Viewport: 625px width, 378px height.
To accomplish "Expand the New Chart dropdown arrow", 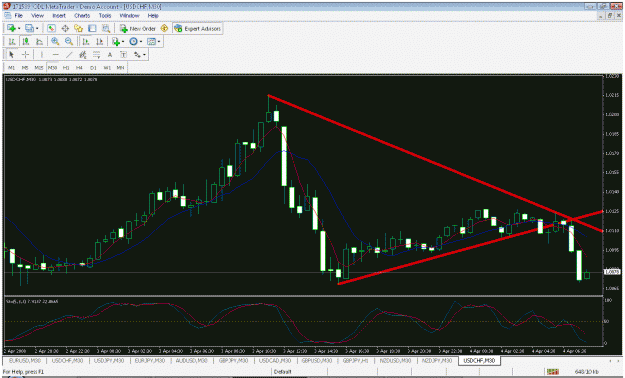I will [19, 29].
